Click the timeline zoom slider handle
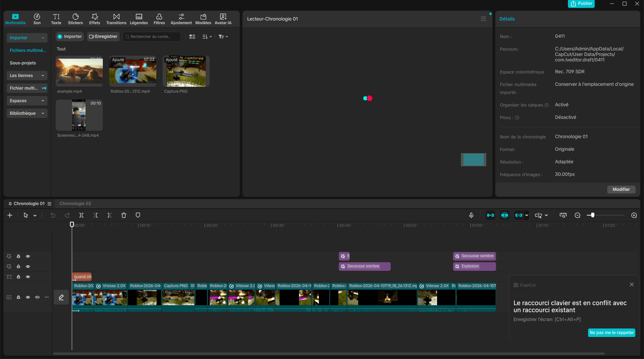The image size is (644, 359). pos(592,215)
